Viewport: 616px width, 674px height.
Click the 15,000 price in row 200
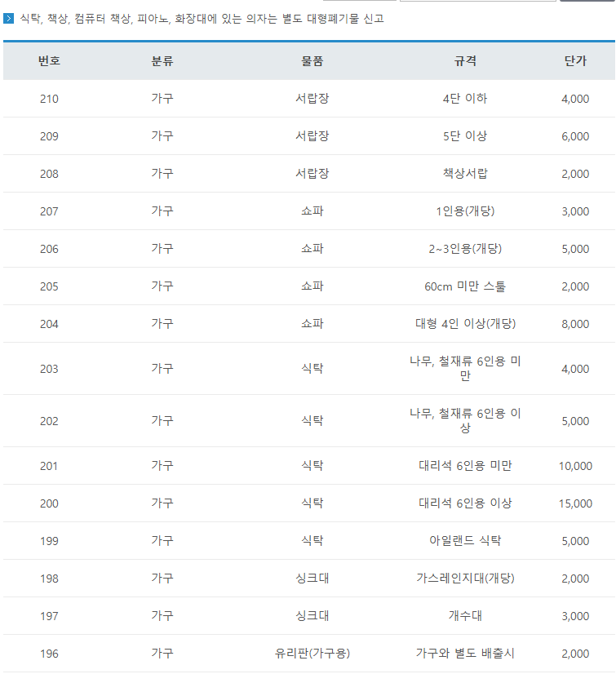(575, 503)
